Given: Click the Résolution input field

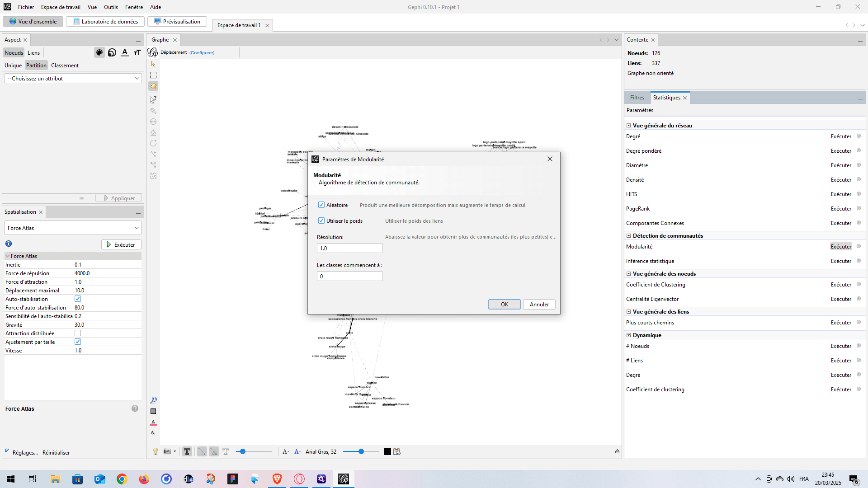Looking at the screenshot, I should pos(349,248).
